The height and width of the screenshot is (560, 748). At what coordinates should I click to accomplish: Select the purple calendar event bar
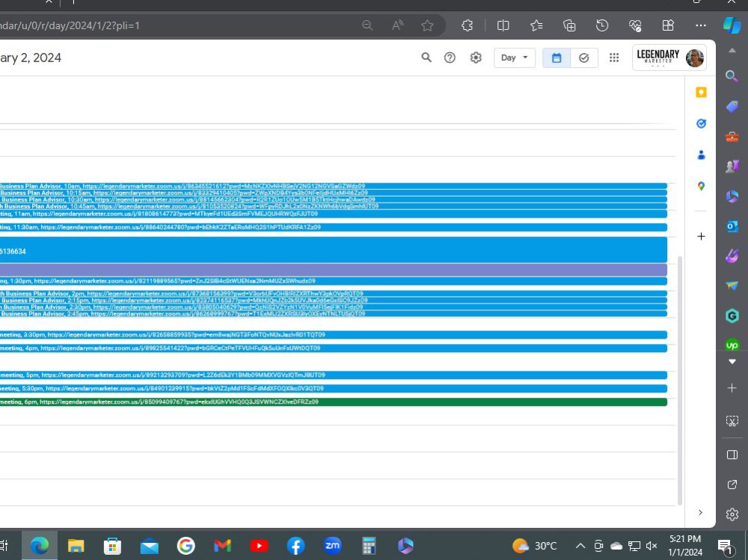coord(333,270)
